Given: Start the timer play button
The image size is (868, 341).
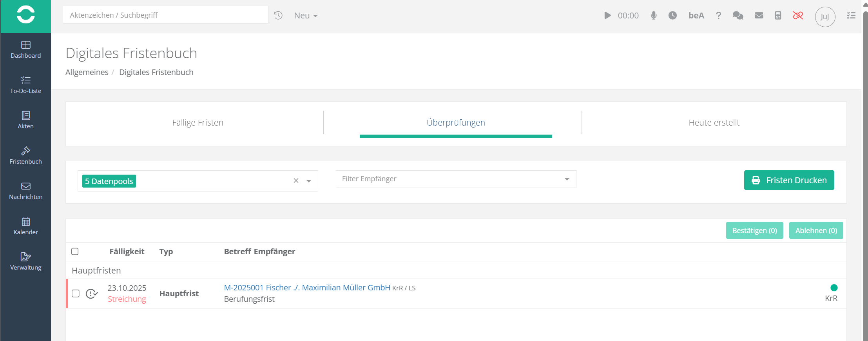Looking at the screenshot, I should click(x=607, y=15).
